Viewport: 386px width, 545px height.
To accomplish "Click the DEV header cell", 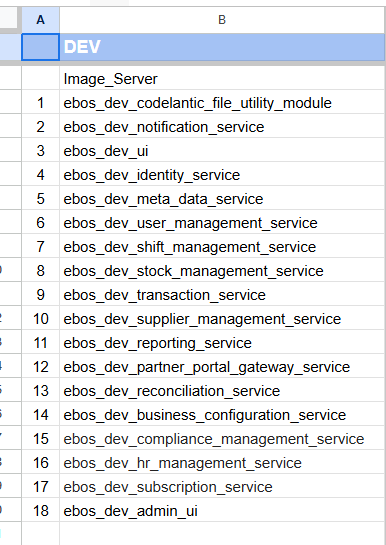I will (222, 47).
